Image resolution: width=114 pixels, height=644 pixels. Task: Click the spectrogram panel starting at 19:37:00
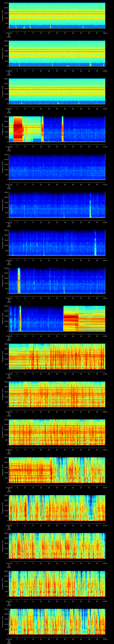(57, 16)
